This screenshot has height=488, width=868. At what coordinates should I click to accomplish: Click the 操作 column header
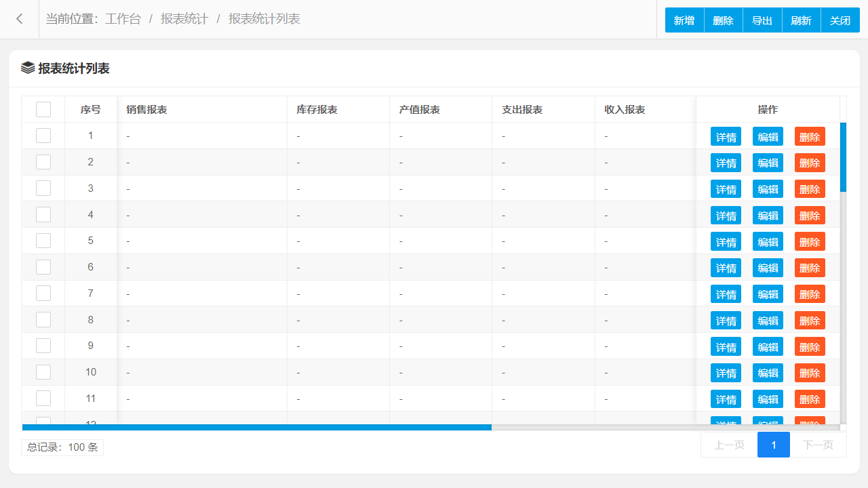(768, 109)
